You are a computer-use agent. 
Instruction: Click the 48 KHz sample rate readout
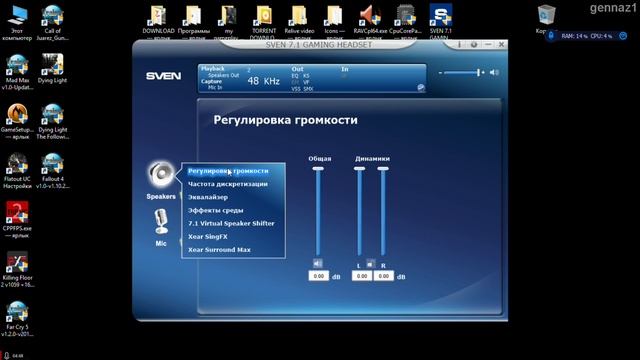(263, 81)
